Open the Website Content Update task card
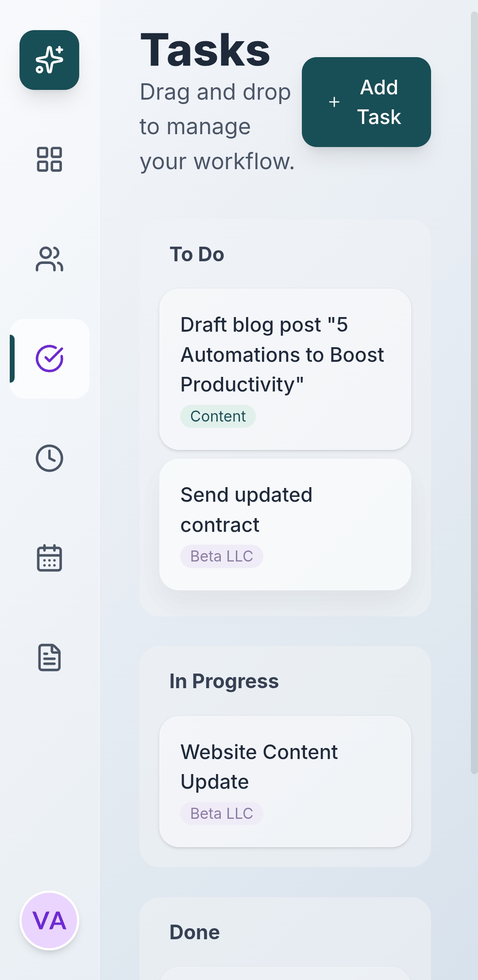Image resolution: width=478 pixels, height=980 pixels. pos(285,782)
